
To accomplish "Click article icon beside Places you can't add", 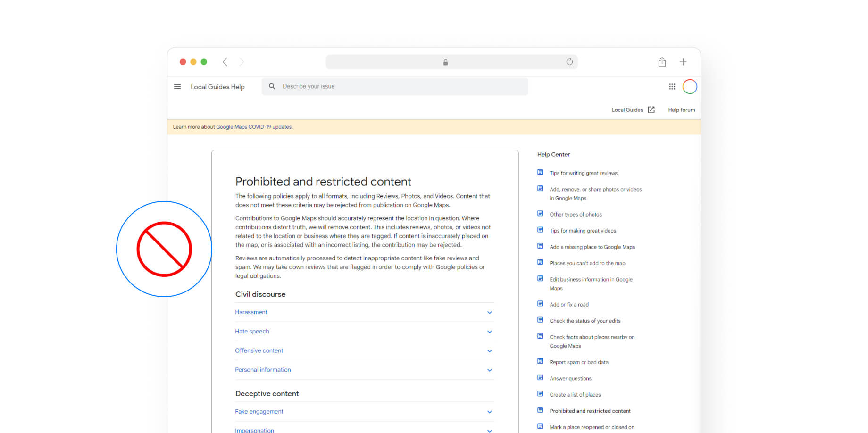I will coord(540,262).
